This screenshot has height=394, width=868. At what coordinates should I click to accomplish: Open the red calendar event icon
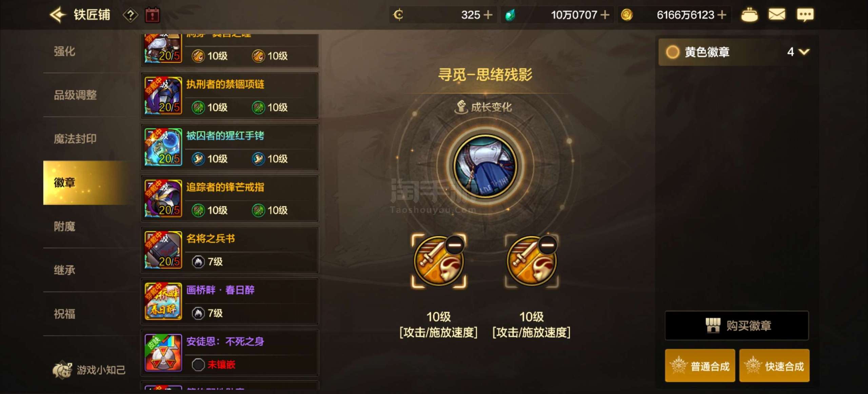[x=152, y=15]
